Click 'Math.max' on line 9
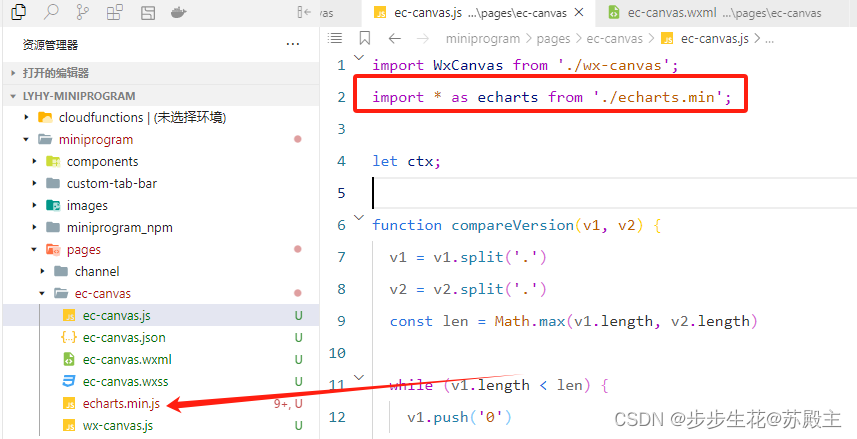 click(x=530, y=321)
